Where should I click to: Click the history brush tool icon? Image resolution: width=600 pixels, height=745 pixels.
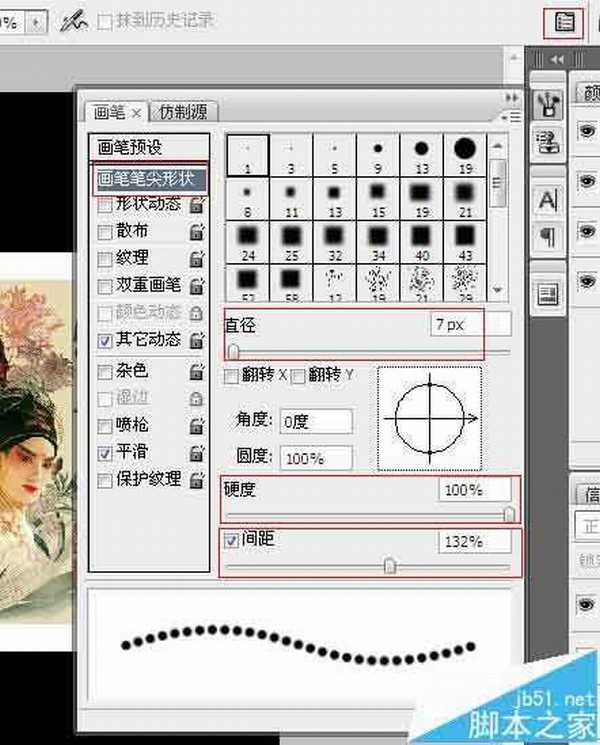(74, 21)
